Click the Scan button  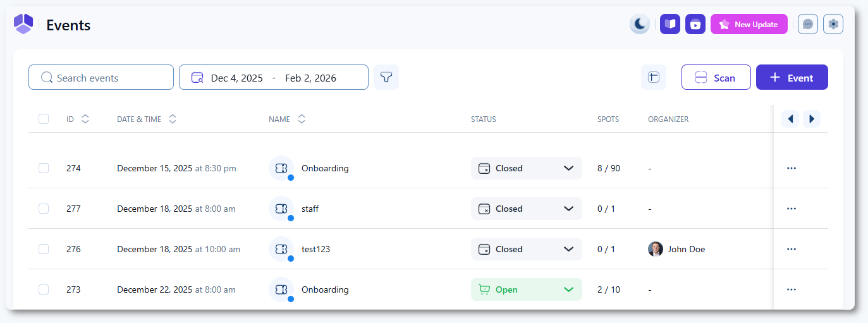(x=716, y=78)
